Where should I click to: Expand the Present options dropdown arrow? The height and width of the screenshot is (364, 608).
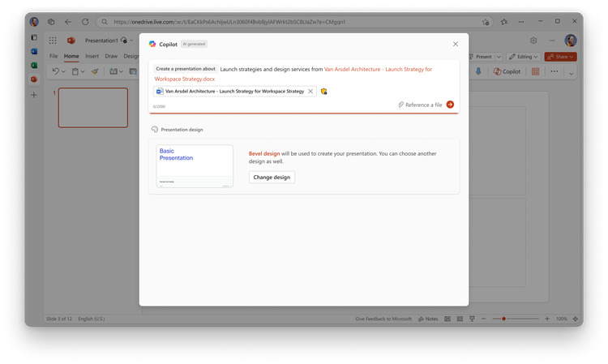click(499, 57)
